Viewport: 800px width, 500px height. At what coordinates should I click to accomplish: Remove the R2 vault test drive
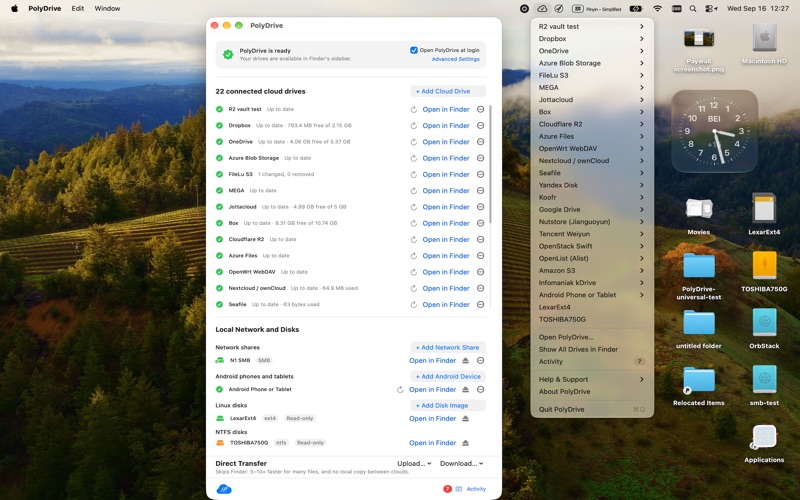(481, 109)
